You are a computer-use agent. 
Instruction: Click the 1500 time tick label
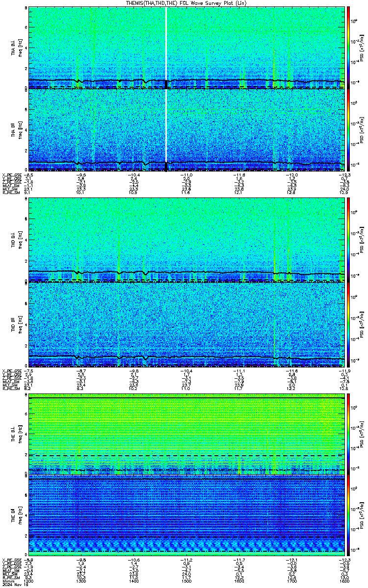pos(186,581)
